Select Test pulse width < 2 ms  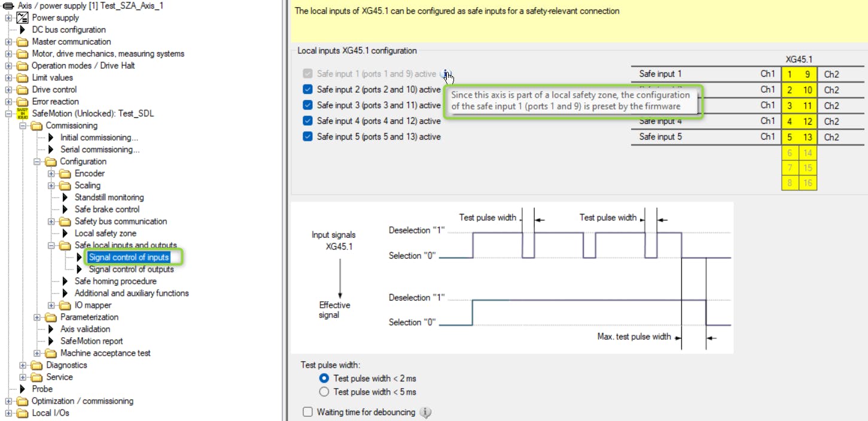point(324,378)
